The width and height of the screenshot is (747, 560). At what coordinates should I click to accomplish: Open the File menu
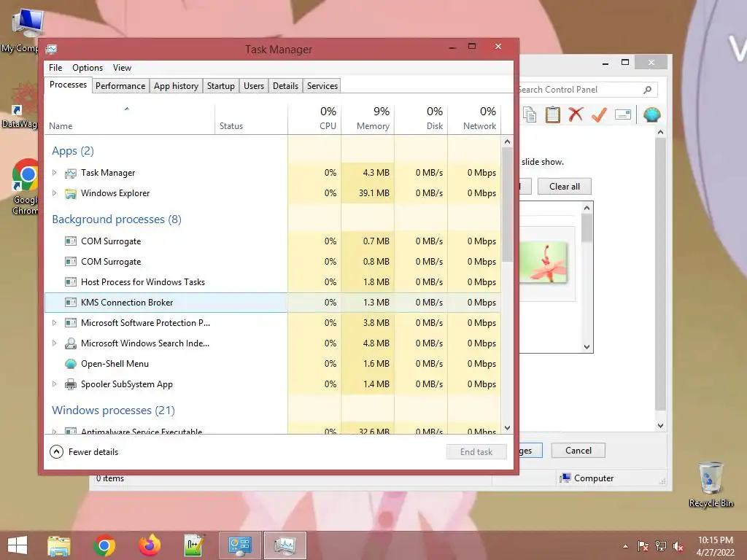pos(55,68)
